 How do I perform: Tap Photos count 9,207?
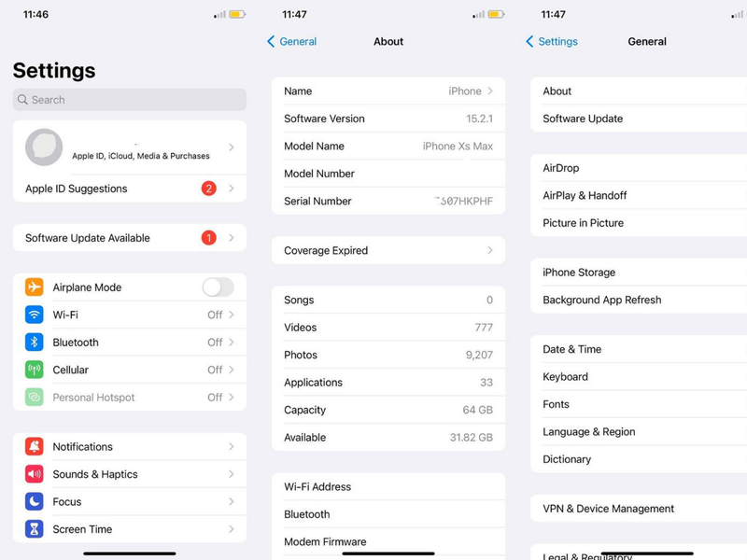coord(479,355)
